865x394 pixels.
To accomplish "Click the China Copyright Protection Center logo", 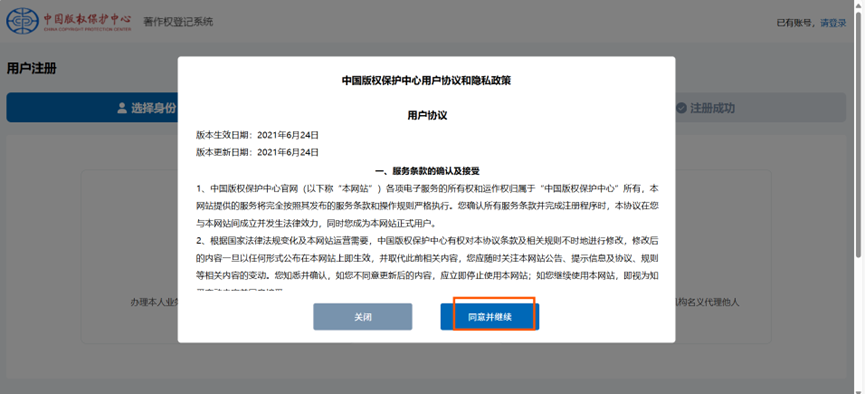I will (68, 21).
